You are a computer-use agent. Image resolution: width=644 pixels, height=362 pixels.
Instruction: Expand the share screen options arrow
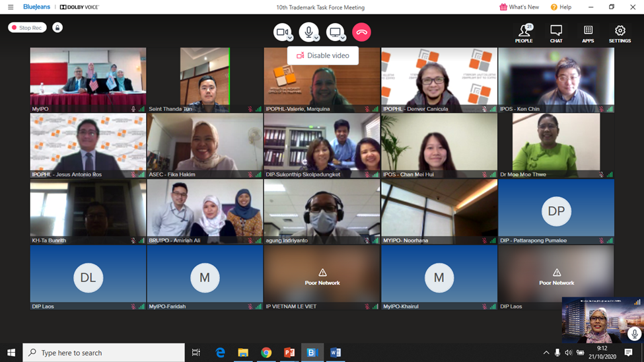point(343,38)
